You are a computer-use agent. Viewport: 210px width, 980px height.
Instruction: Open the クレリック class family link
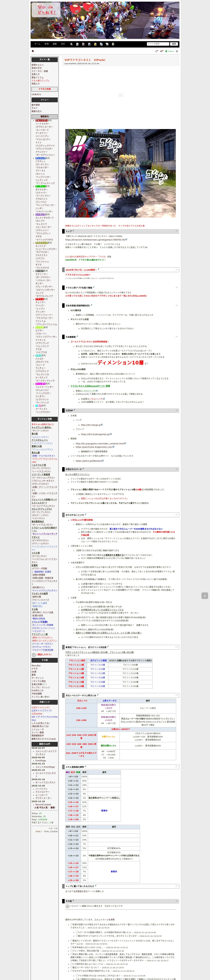coord(40,158)
